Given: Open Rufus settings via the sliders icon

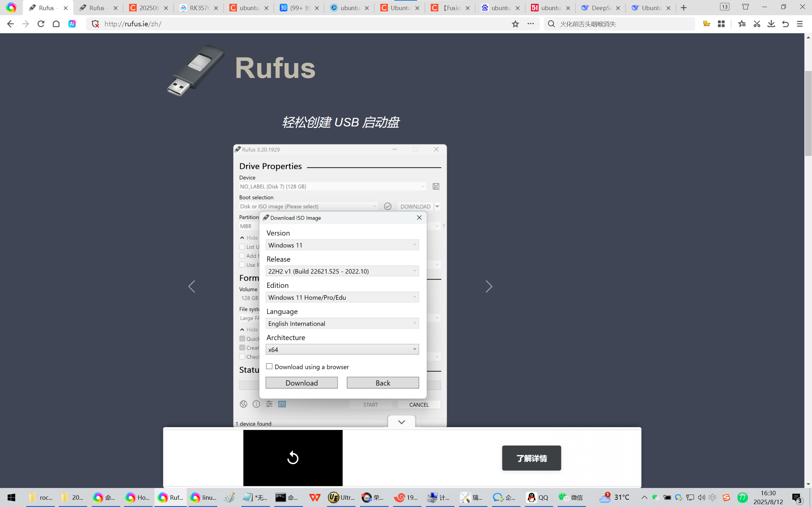Looking at the screenshot, I should pyautogui.click(x=269, y=404).
